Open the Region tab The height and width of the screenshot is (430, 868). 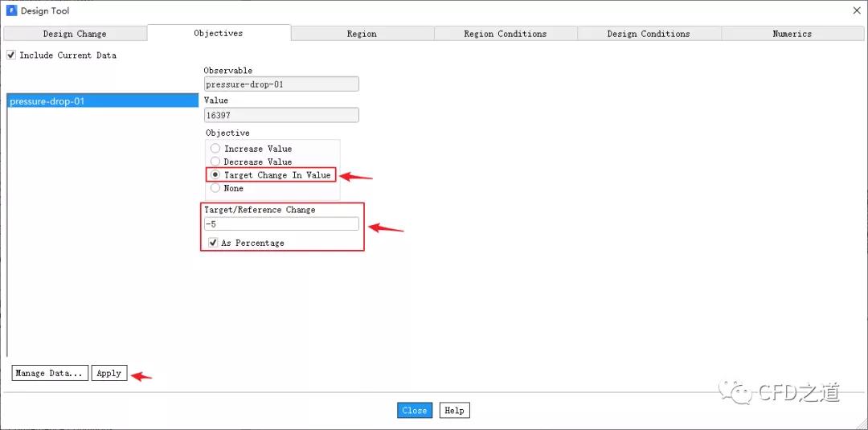click(362, 34)
